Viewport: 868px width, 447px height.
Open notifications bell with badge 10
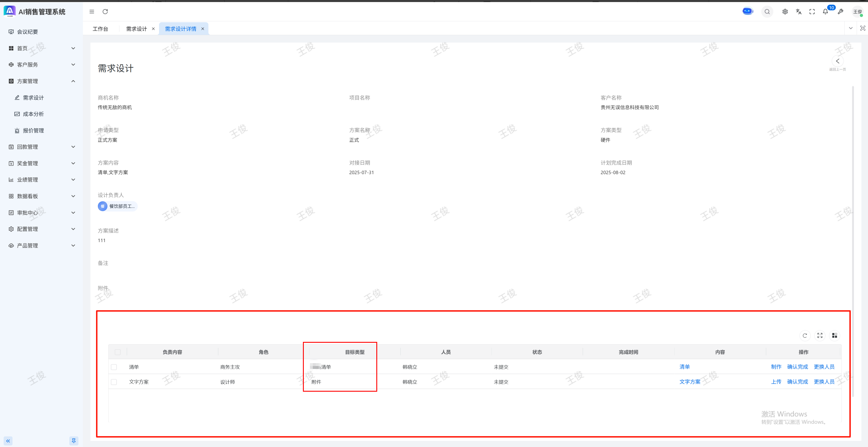tap(825, 12)
